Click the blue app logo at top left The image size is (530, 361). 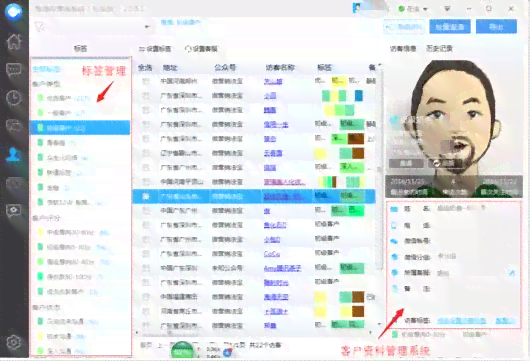14,11
